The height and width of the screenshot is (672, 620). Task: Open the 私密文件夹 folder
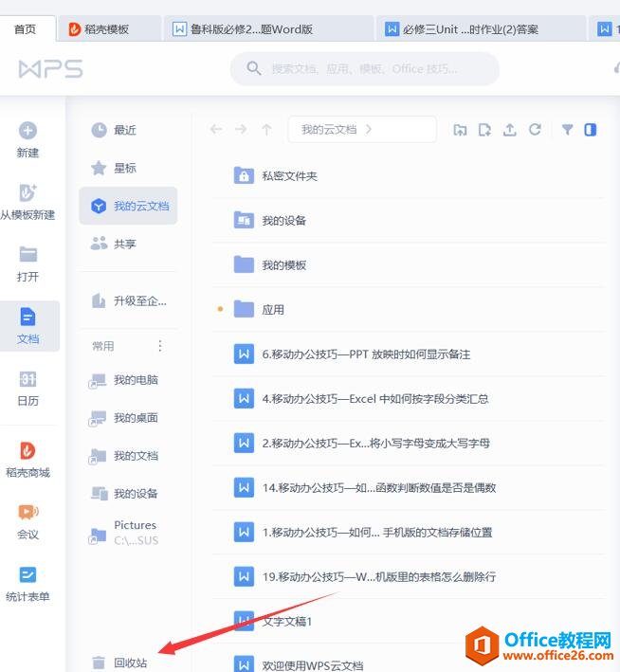[408, 175]
